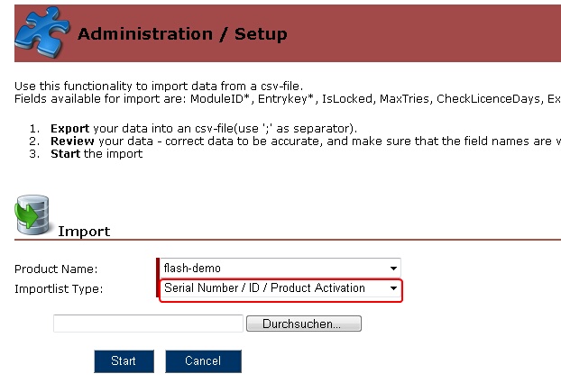Click the arrow of the flash-demo combo box
561x392 pixels.
tap(393, 268)
